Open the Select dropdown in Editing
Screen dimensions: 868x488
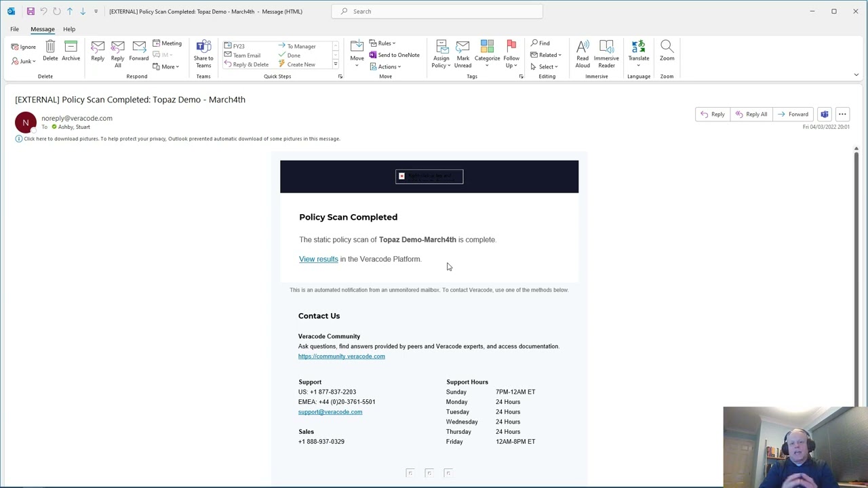[544, 66]
